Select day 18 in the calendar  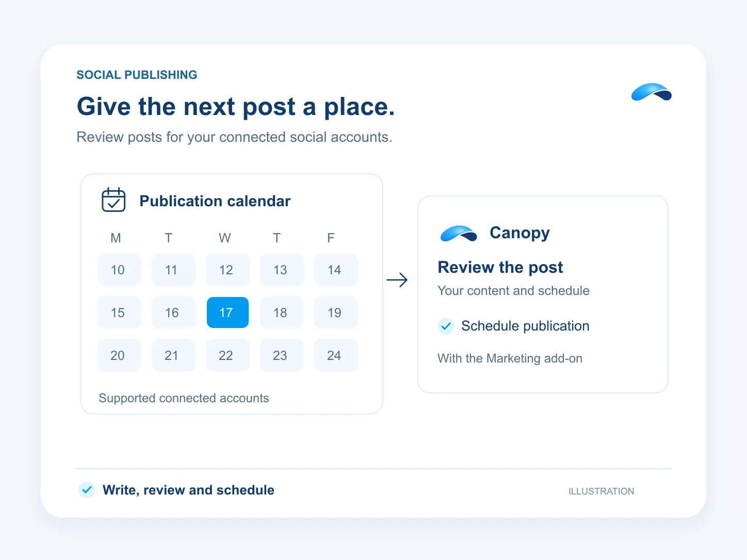pyautogui.click(x=282, y=312)
